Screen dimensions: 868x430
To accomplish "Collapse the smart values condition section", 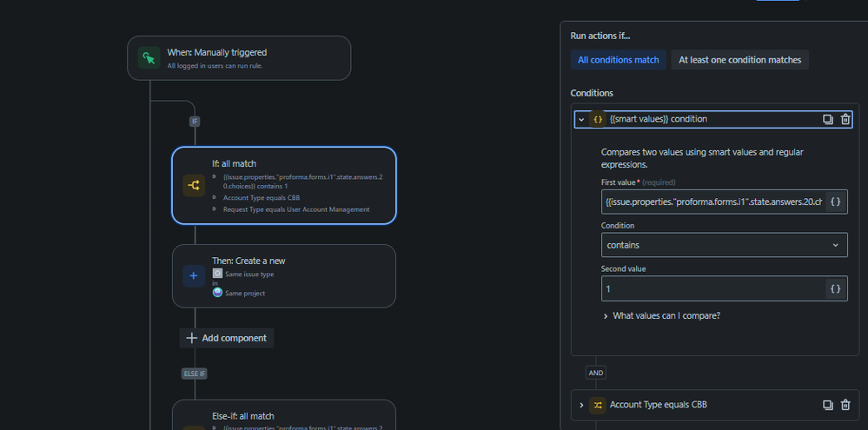I will 581,119.
